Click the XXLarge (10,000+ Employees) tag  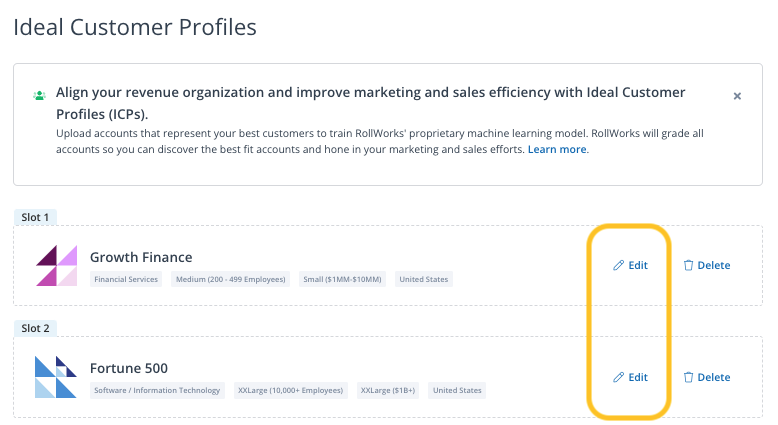(291, 390)
